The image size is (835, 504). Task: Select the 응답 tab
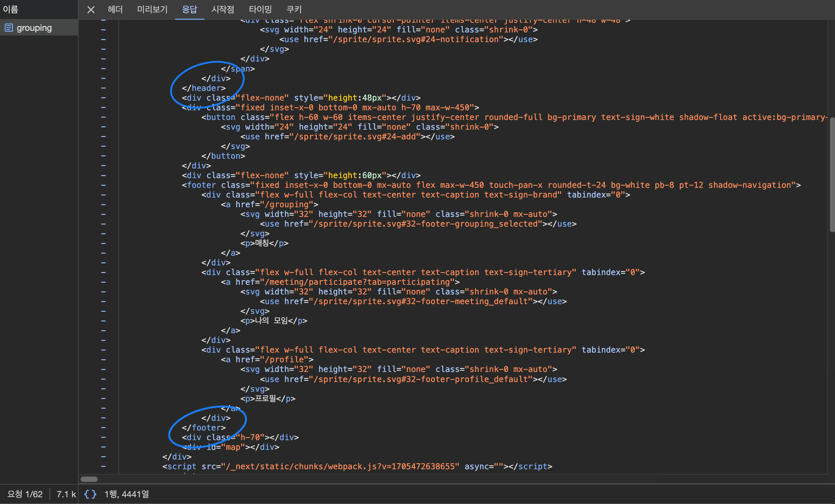189,9
